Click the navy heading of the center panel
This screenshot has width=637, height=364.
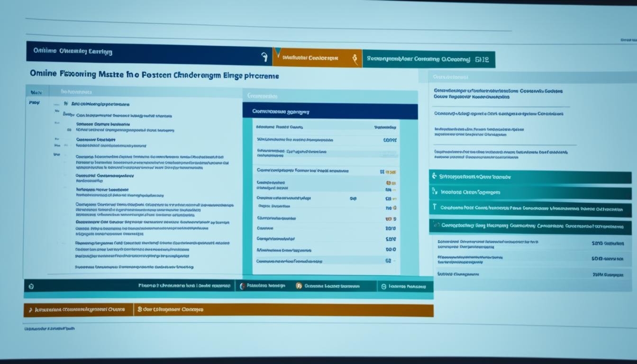point(330,112)
